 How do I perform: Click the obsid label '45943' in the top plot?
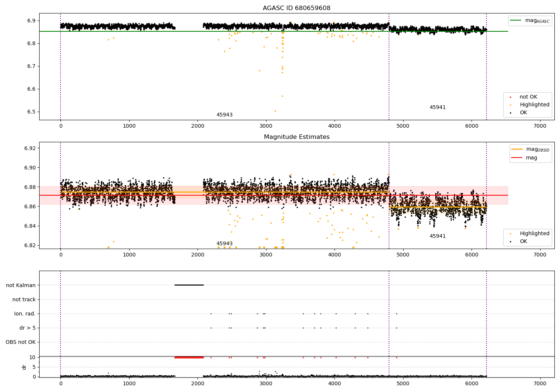point(224,115)
